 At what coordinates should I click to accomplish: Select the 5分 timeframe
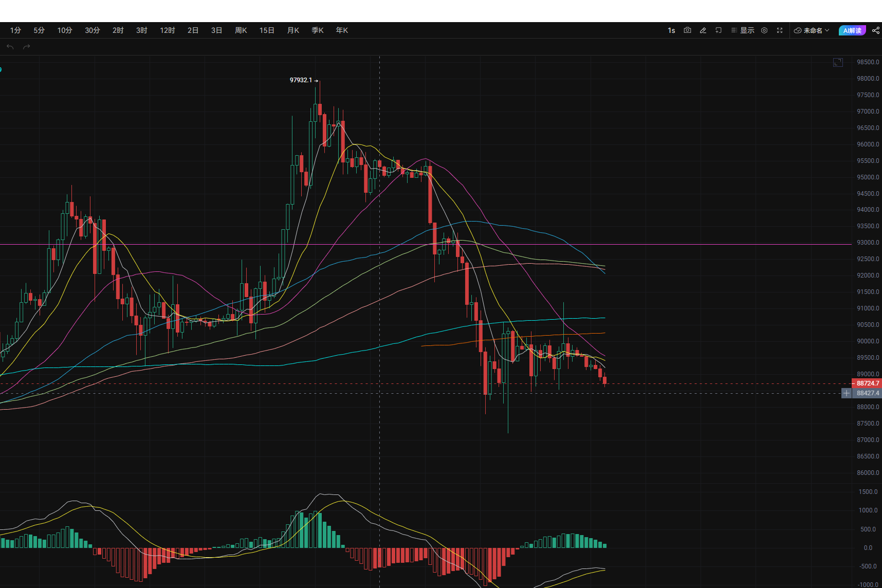click(x=39, y=30)
